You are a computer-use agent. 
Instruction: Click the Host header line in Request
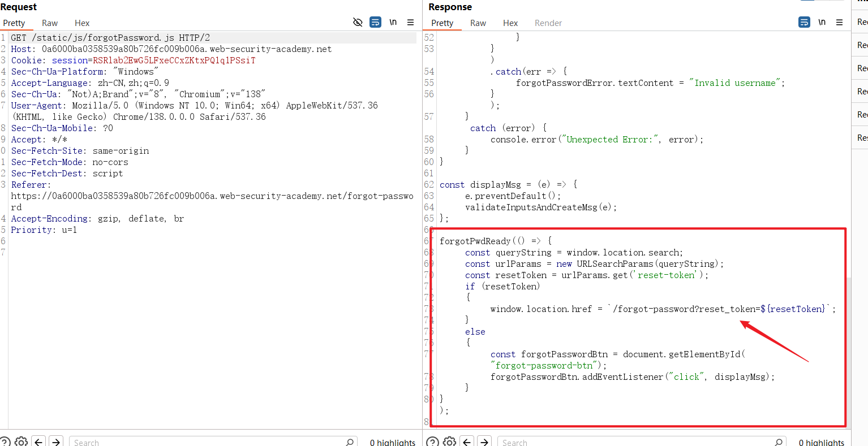(171, 49)
